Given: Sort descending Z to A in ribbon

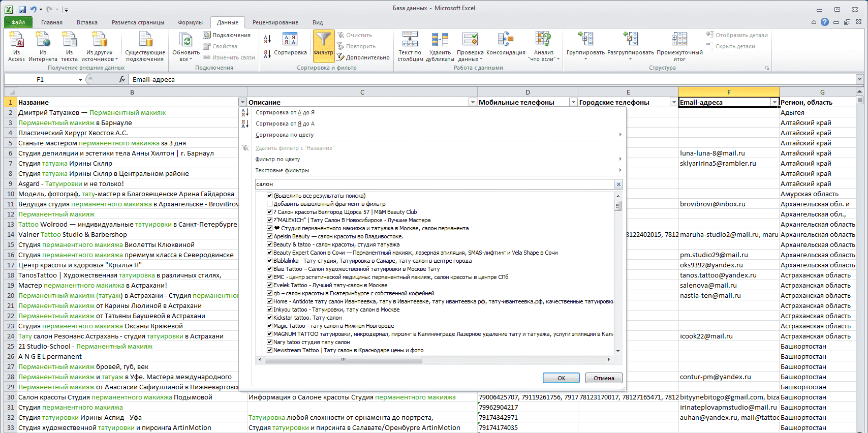Looking at the screenshot, I should (x=267, y=54).
